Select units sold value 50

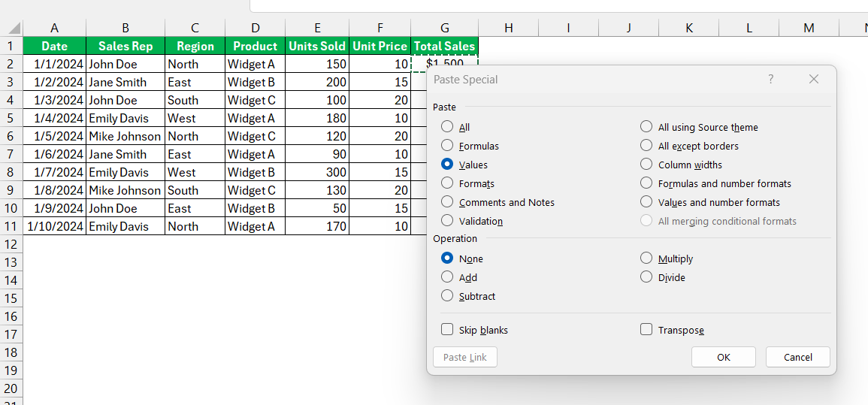(317, 209)
